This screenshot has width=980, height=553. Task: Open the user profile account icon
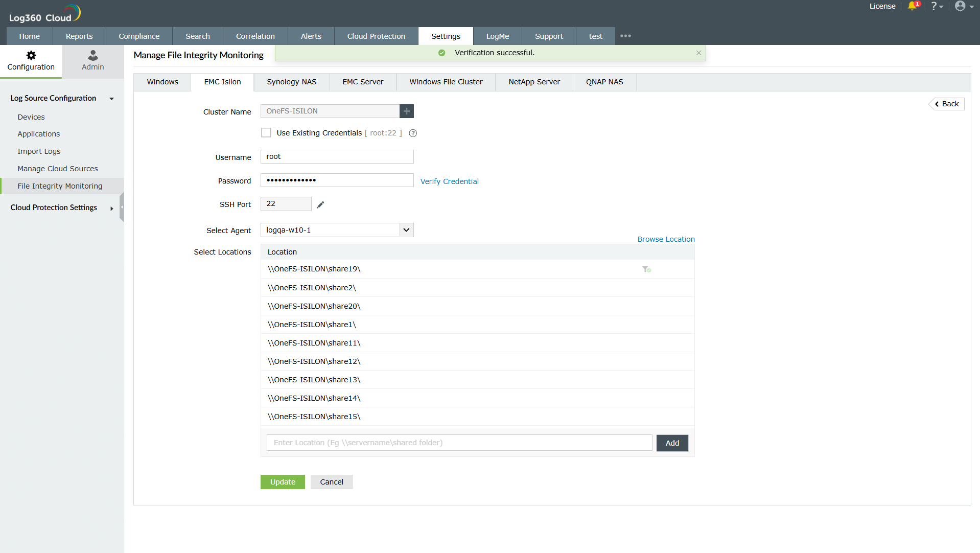(961, 7)
